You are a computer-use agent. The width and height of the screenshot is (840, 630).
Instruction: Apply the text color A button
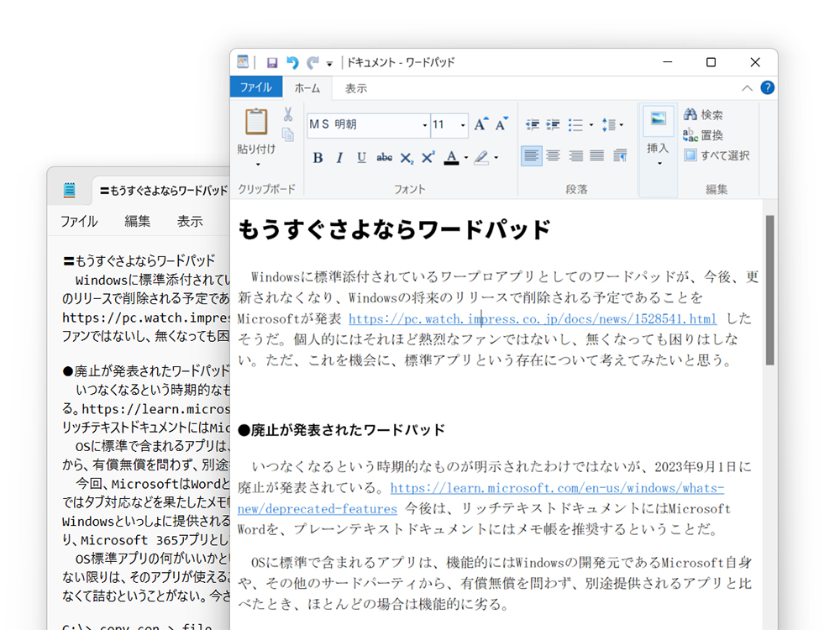452,158
